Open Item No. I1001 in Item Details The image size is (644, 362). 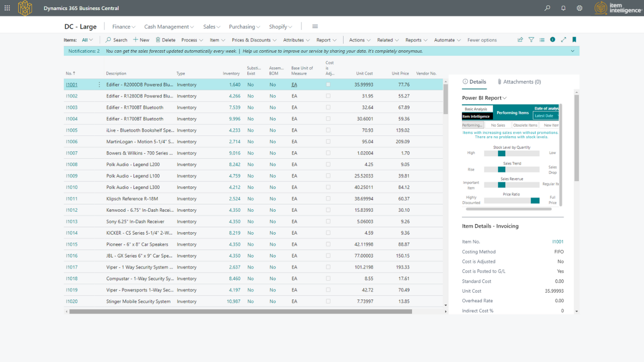coord(558,242)
